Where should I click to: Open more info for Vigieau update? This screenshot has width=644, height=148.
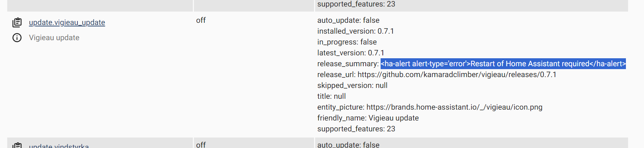(x=17, y=38)
